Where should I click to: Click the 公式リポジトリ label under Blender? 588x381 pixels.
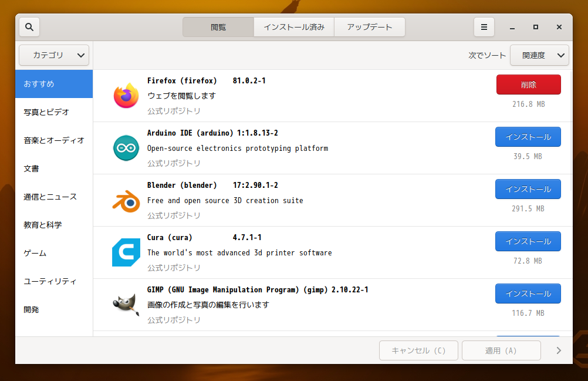(x=174, y=215)
